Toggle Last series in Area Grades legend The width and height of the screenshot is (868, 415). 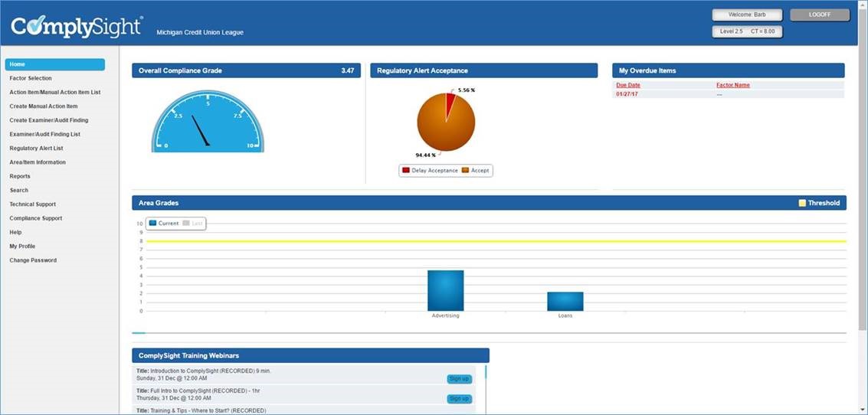pyautogui.click(x=192, y=224)
